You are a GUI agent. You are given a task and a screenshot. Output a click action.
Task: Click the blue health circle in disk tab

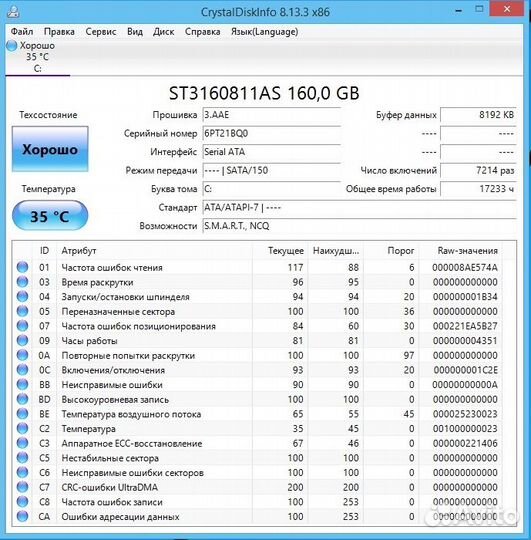point(12,45)
